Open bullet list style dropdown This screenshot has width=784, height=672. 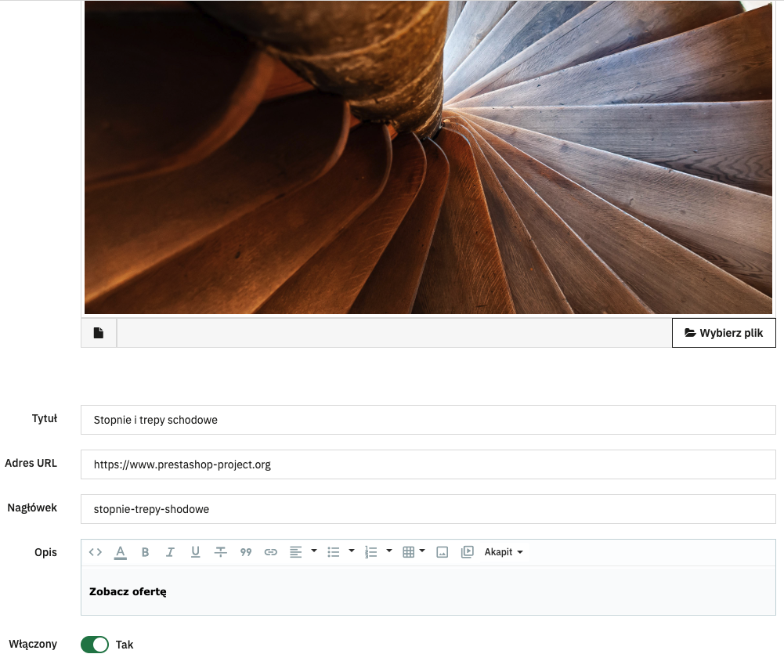(352, 551)
